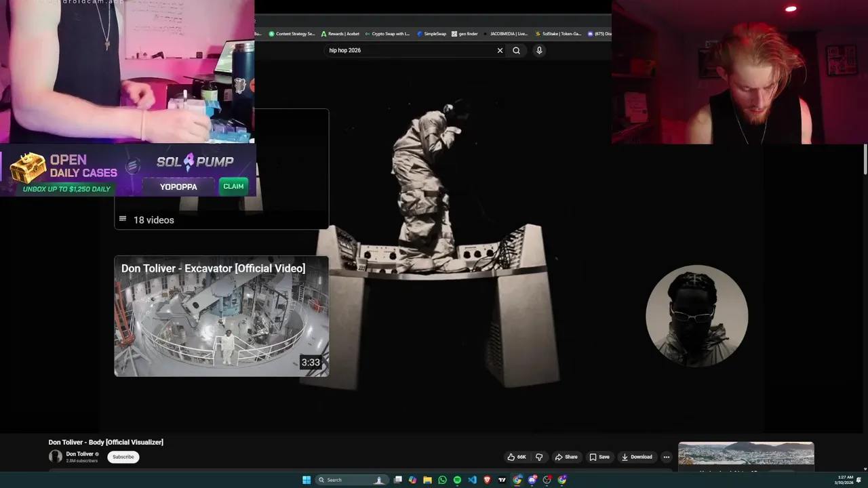This screenshot has height=488, width=868.
Task: Save the video to a playlist
Action: [x=599, y=457]
